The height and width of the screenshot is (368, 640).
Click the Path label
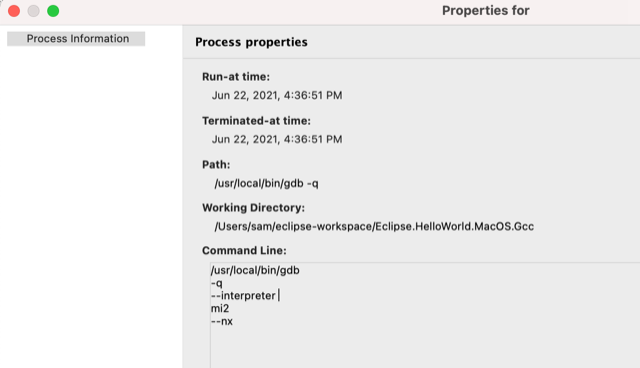[216, 164]
